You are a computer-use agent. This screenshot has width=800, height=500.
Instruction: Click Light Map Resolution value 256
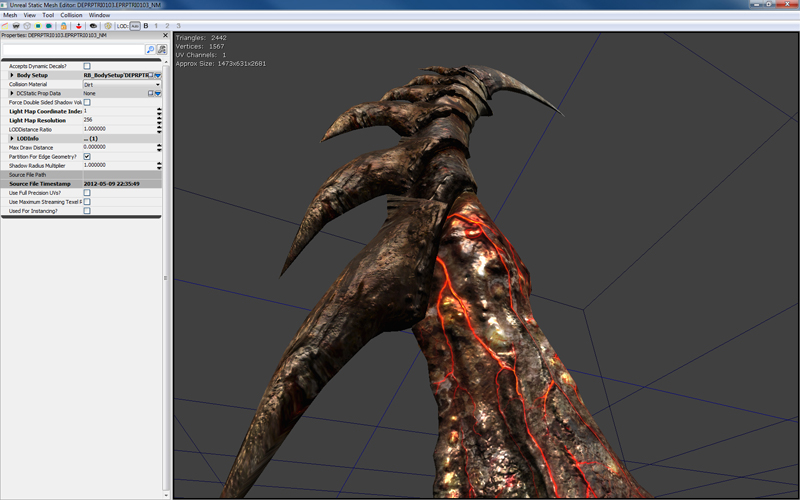(x=88, y=120)
